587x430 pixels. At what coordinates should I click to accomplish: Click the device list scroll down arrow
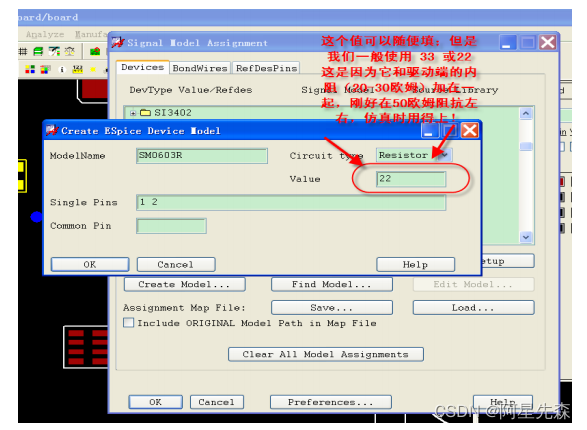tap(526, 237)
